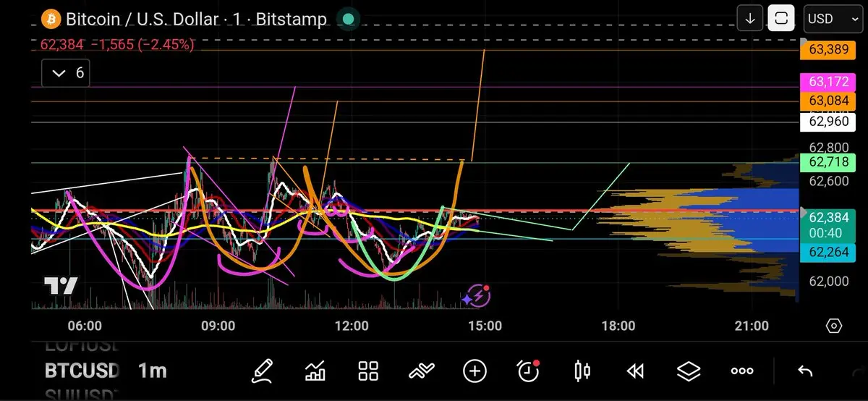Tap the add plus circle icon
The image size is (868, 401).
pyautogui.click(x=475, y=371)
